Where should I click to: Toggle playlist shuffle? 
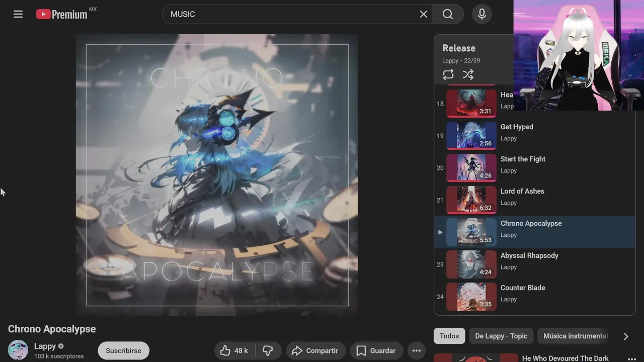coord(468,74)
